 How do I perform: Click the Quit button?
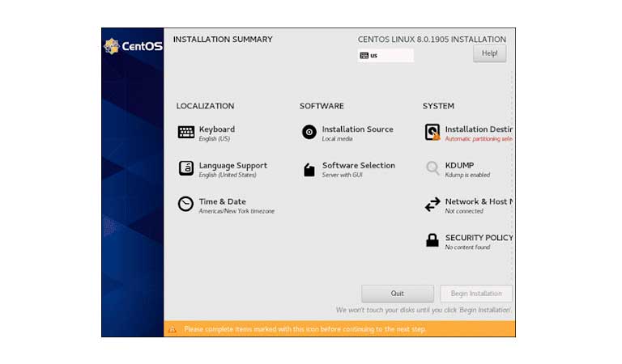point(398,294)
